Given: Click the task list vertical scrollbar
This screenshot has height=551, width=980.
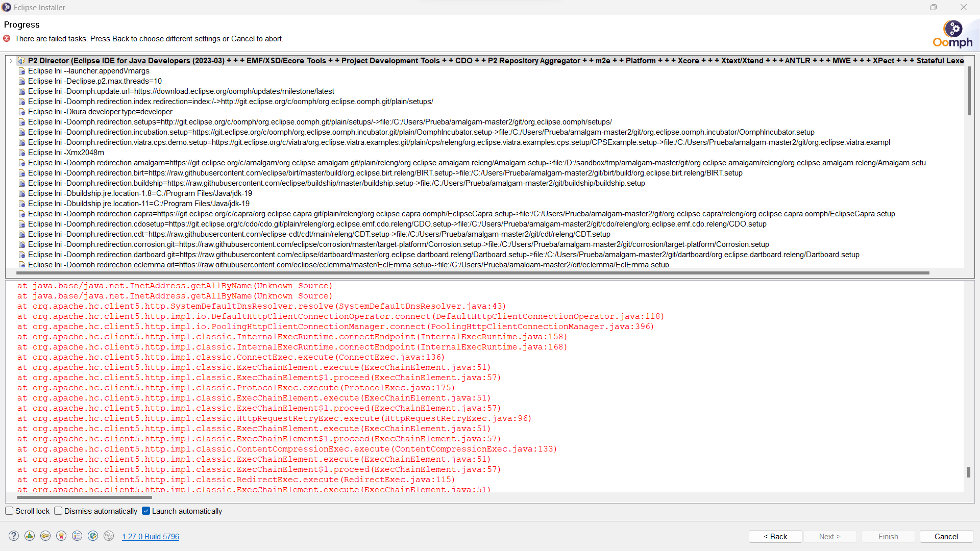Looking at the screenshot, I should coord(969,91).
